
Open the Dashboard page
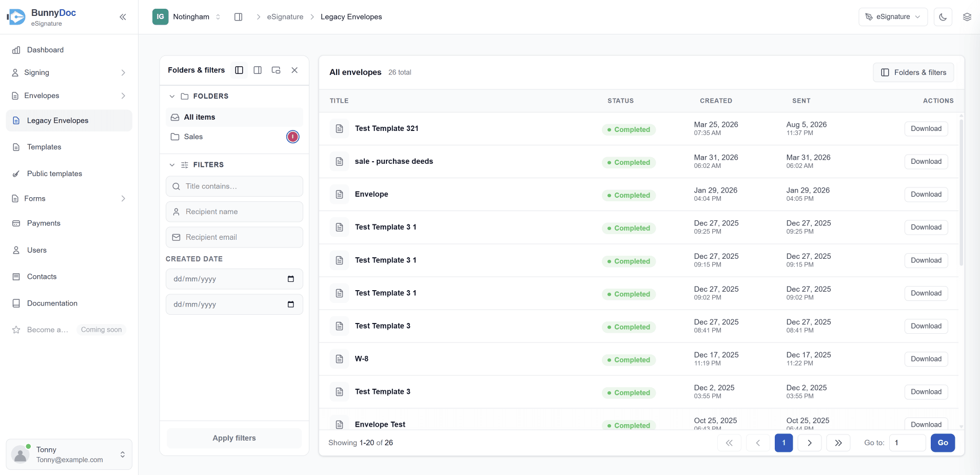pyautogui.click(x=69, y=50)
